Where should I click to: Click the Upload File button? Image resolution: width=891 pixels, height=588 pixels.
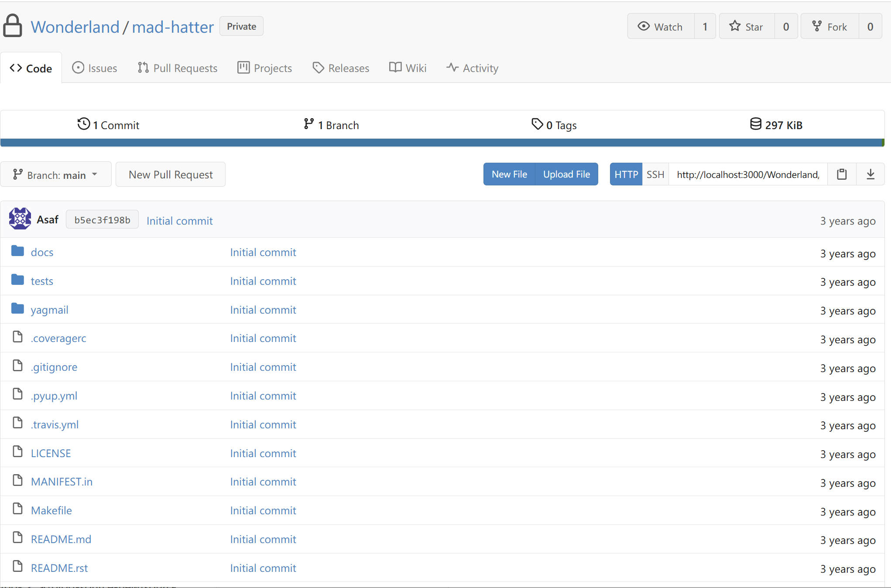pyautogui.click(x=566, y=174)
